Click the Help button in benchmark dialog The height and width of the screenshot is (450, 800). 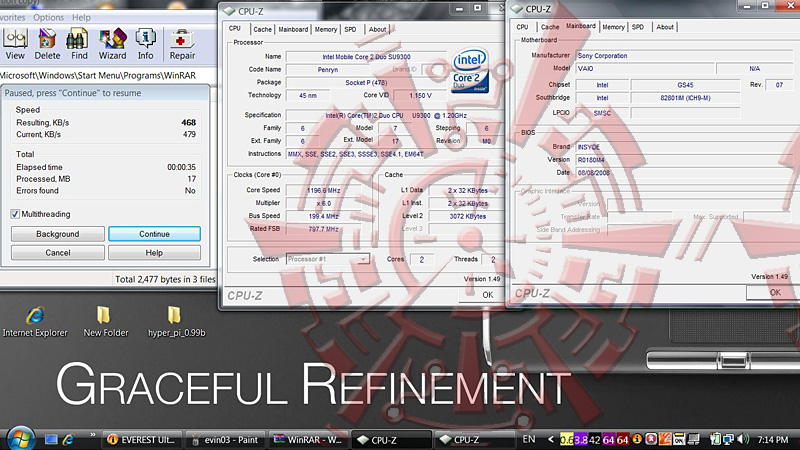154,253
